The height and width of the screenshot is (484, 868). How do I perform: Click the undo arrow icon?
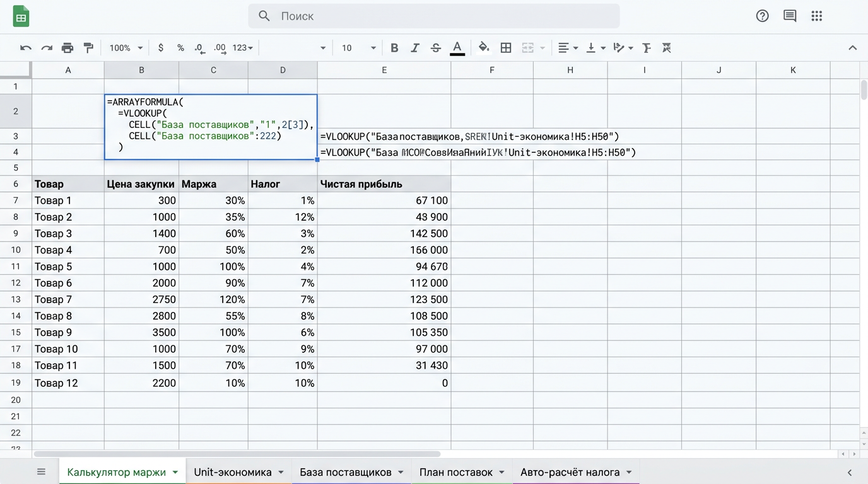pos(26,48)
